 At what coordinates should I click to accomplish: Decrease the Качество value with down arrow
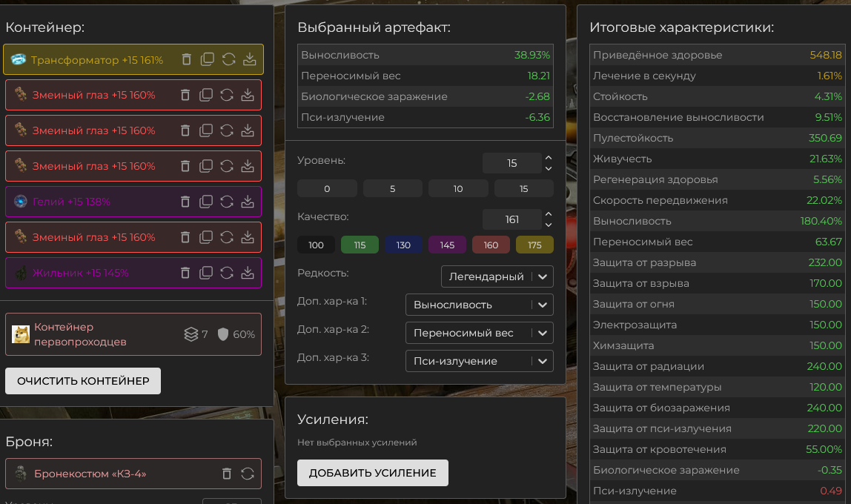(548, 225)
